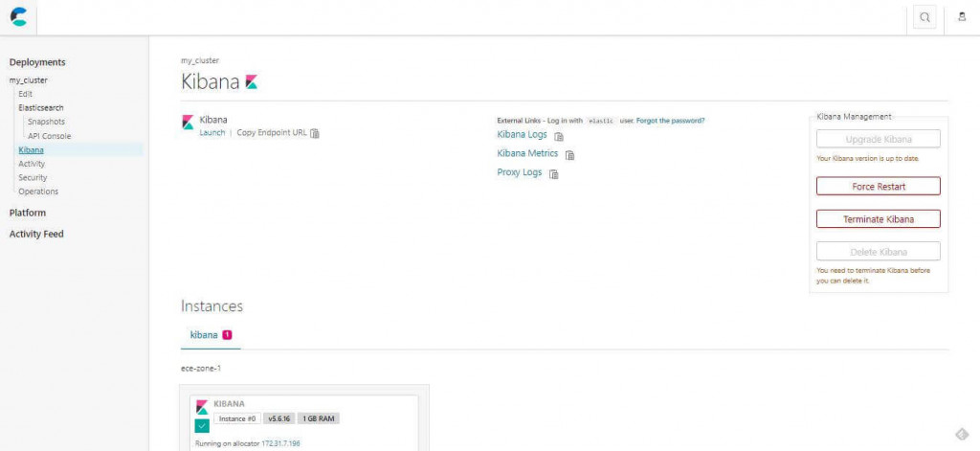The height and width of the screenshot is (451, 980).
Task: Open Proxy Logs link
Action: pyautogui.click(x=520, y=172)
